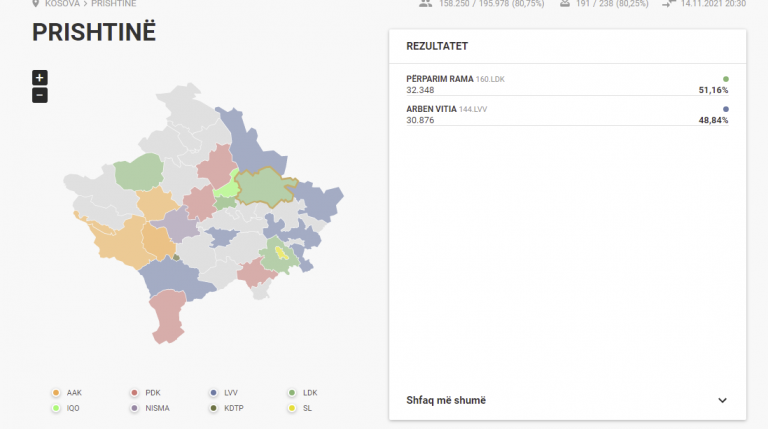Click the Arben Vitia result row
The width and height of the screenshot is (768, 429).
[567, 115]
